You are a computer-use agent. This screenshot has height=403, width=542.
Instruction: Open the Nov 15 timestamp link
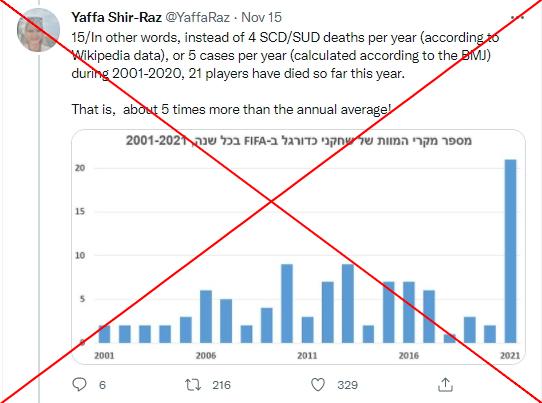(x=261, y=17)
